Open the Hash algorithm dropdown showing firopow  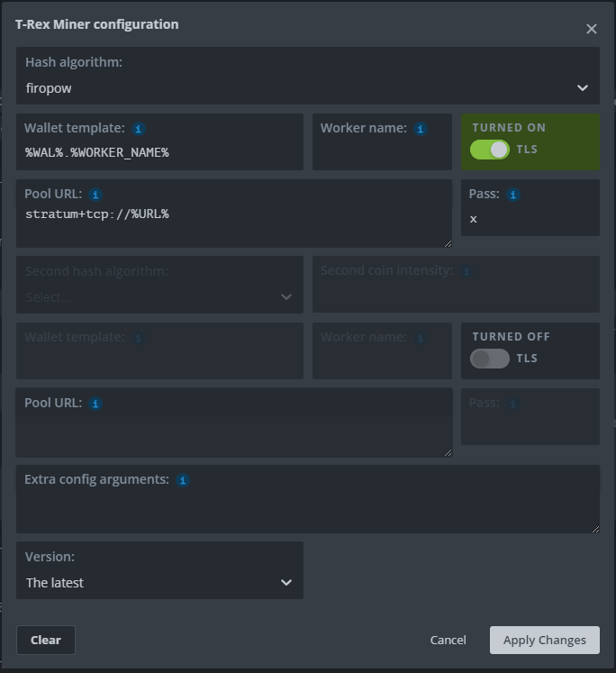(308, 76)
